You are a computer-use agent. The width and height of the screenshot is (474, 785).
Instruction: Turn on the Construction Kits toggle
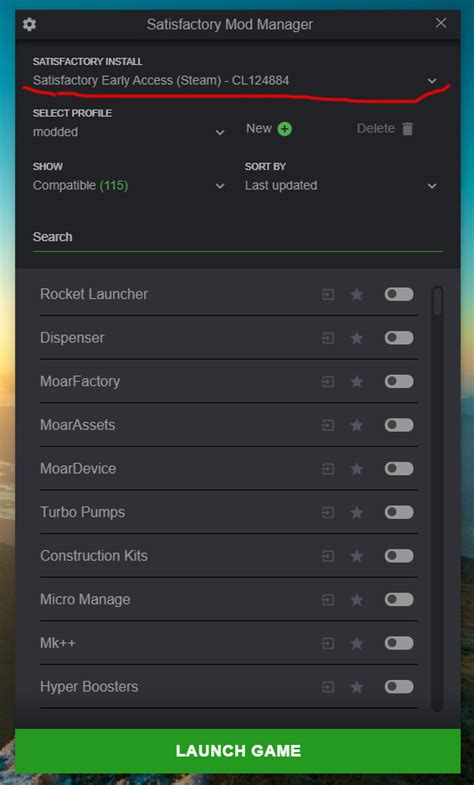click(x=399, y=555)
